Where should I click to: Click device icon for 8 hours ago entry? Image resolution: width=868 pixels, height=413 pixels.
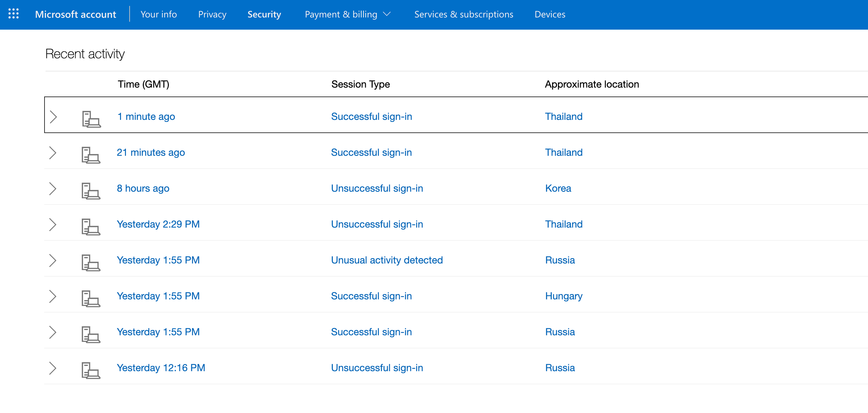[91, 191]
